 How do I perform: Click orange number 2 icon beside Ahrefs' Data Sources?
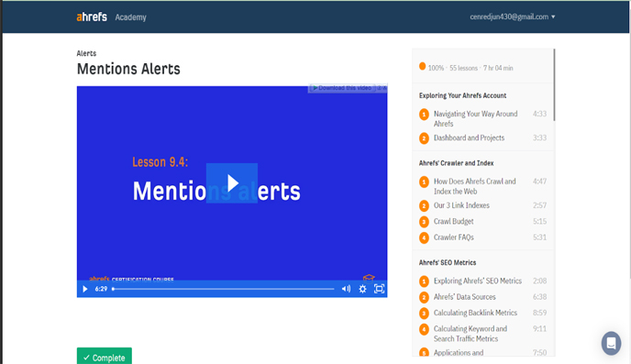click(424, 297)
